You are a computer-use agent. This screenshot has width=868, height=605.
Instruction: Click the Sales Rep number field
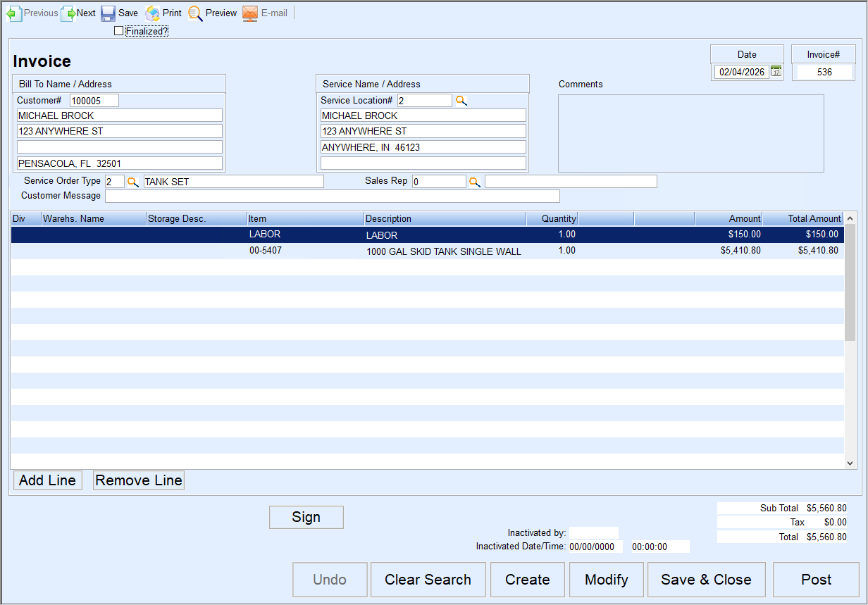pos(439,182)
